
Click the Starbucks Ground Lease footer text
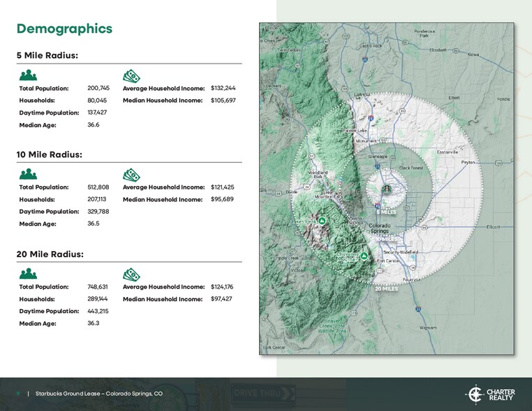[99, 394]
